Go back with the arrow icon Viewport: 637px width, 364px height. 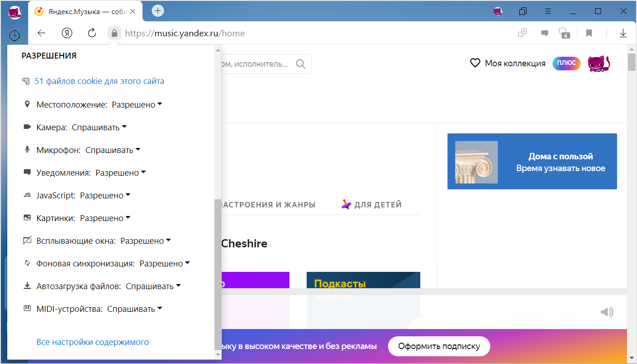pos(41,33)
